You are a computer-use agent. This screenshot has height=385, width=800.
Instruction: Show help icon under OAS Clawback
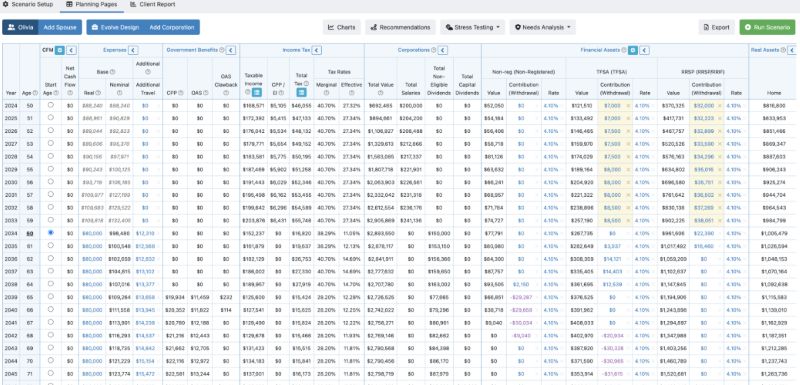click(x=226, y=93)
